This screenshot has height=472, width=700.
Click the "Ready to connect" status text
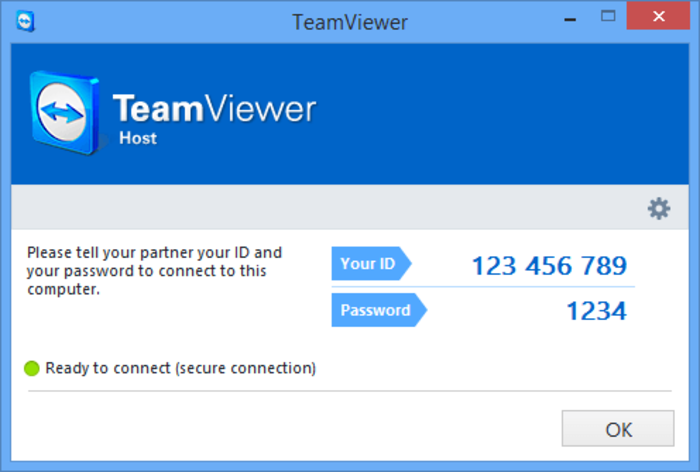[180, 369]
